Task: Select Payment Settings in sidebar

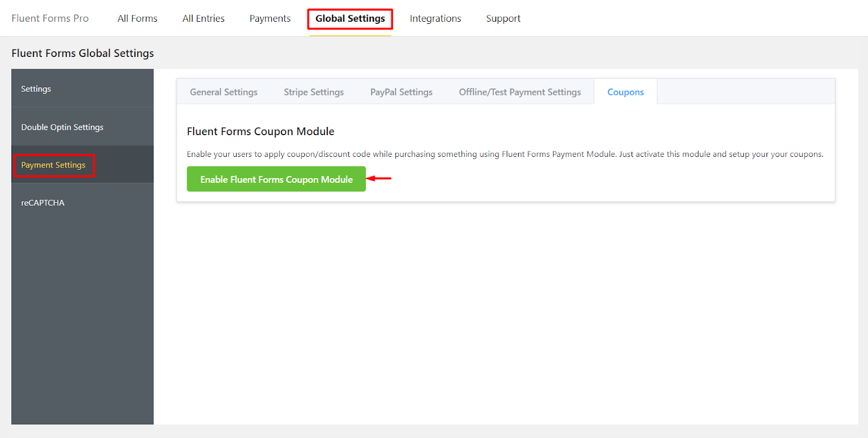Action: [82, 164]
